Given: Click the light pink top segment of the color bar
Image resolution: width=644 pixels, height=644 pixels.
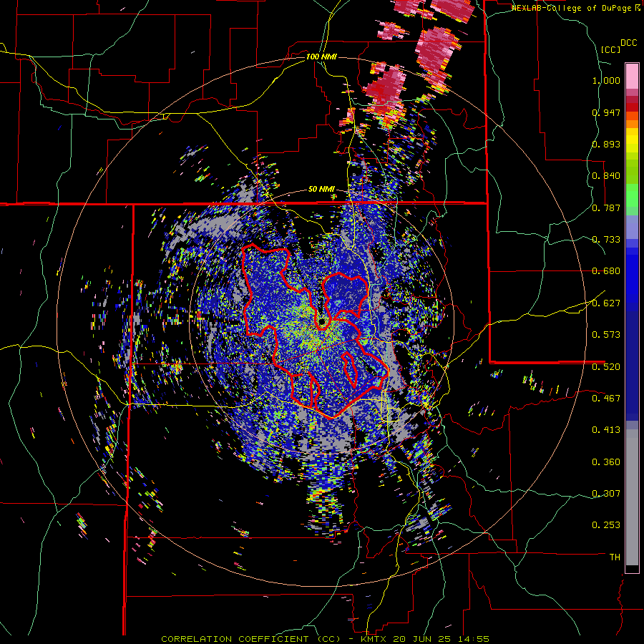Looking at the screenshot, I should point(632,76).
